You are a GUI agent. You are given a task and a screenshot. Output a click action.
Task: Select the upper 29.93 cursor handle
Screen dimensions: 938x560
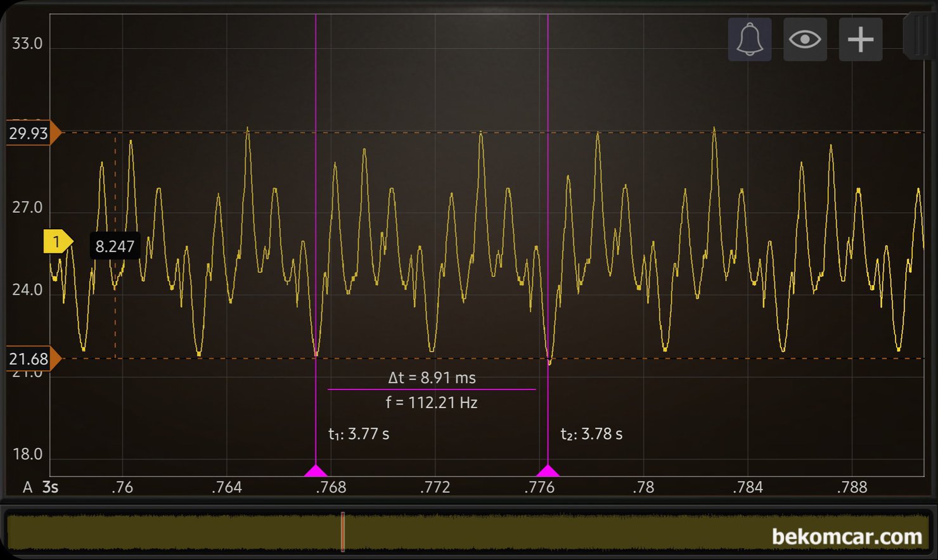tap(34, 133)
